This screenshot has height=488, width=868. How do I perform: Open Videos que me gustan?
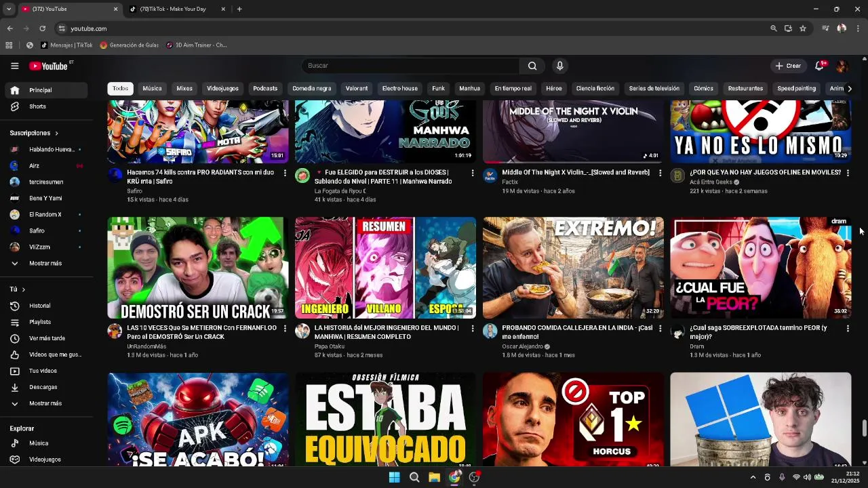point(45,354)
